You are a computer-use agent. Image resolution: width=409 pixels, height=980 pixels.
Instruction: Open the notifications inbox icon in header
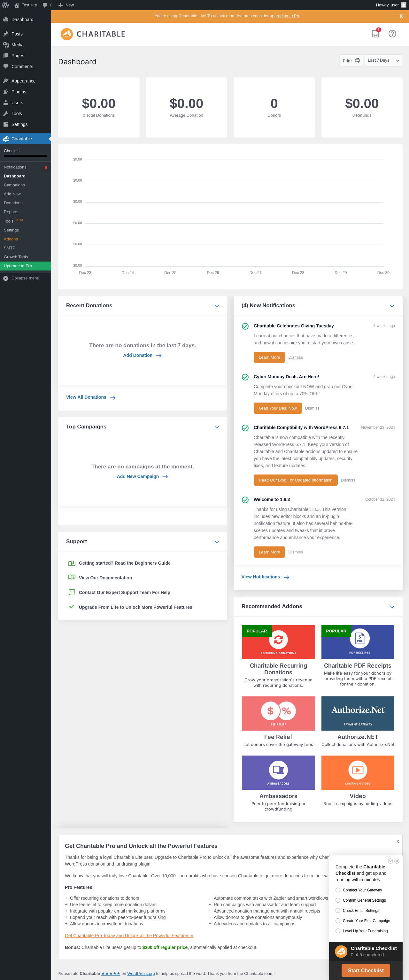[x=375, y=34]
